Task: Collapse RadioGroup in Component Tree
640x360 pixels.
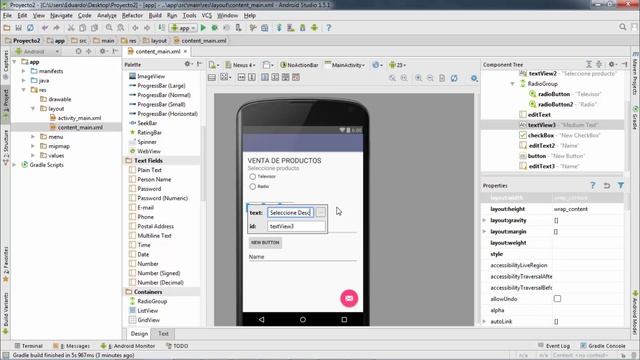Action: coord(512,84)
